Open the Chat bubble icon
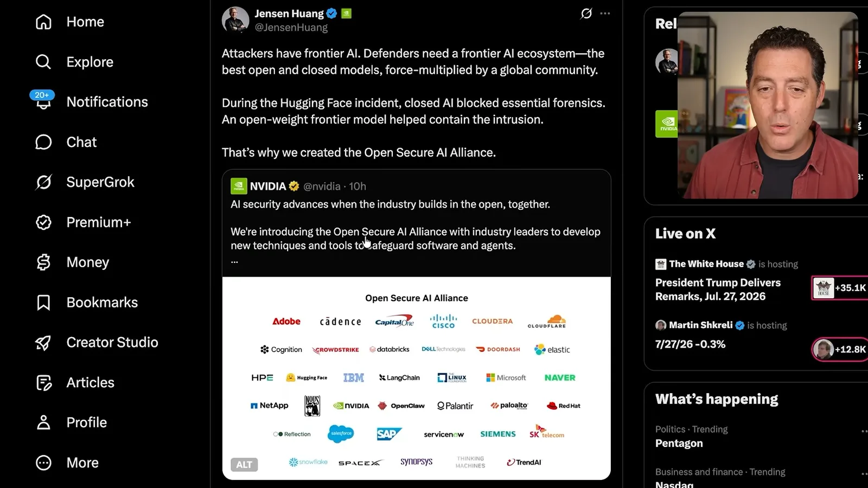This screenshot has width=868, height=488. [x=43, y=142]
